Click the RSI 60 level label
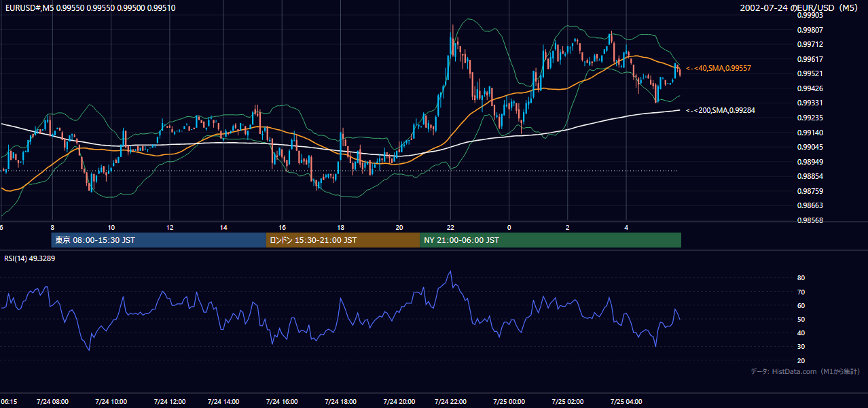The image size is (868, 408). pos(801,305)
